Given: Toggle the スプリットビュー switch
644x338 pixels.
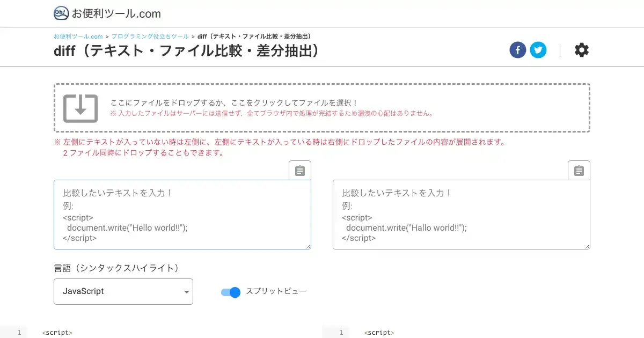Looking at the screenshot, I should (x=231, y=292).
